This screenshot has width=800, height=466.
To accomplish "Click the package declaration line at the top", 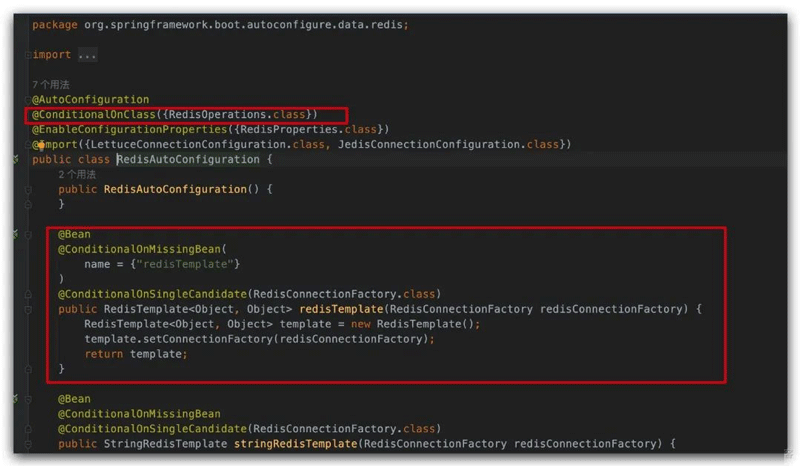I will click(220, 24).
